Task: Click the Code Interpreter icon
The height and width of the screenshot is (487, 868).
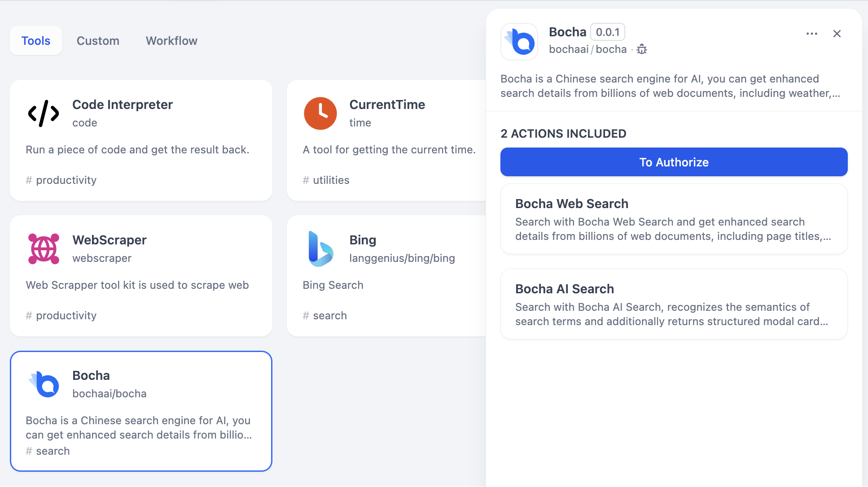Action: pos(44,113)
